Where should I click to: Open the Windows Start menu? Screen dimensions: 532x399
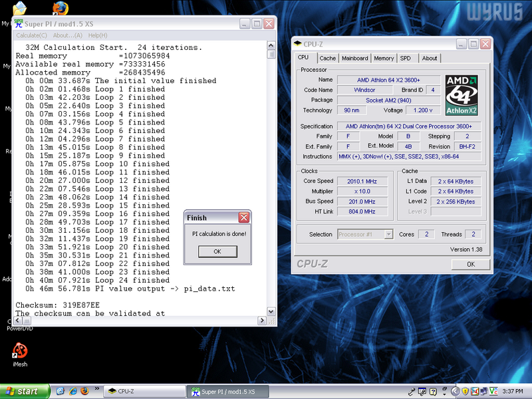(x=25, y=392)
